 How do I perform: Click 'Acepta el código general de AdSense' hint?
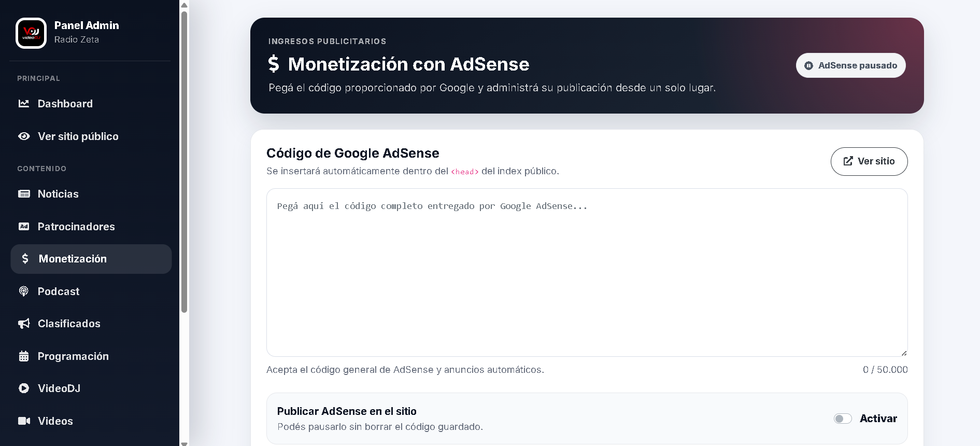pos(405,370)
